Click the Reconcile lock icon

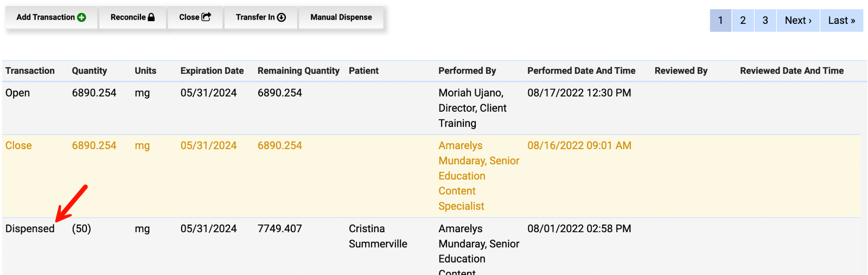151,17
